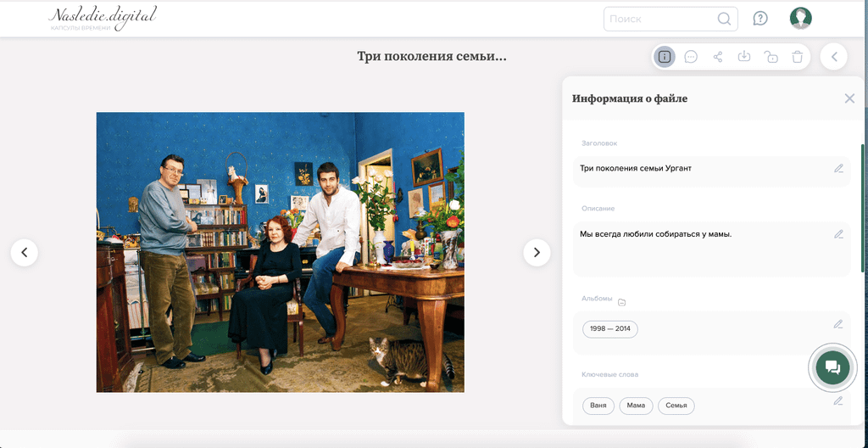
Task: Close the file information panel
Action: point(849,98)
